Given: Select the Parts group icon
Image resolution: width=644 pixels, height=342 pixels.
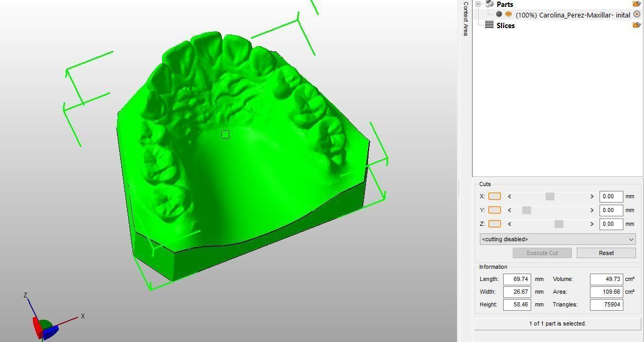Looking at the screenshot, I should click(489, 4).
